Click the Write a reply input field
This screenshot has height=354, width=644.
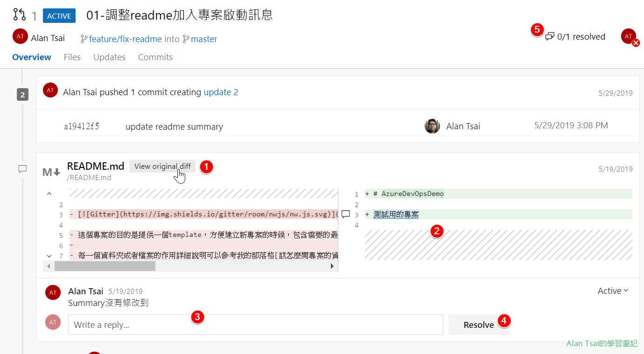coord(255,325)
